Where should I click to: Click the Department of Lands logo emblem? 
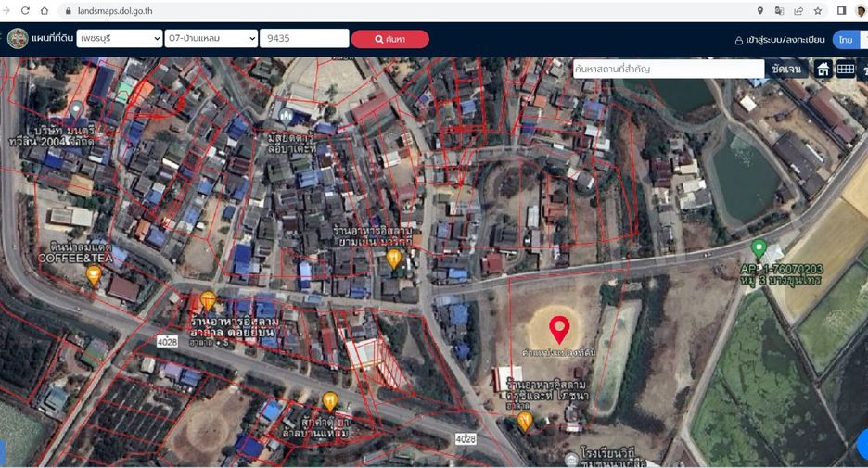(18, 39)
